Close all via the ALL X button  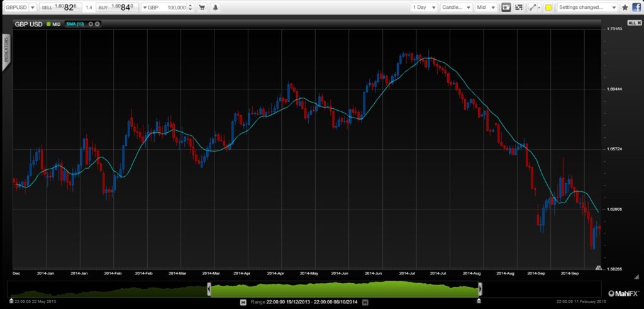click(x=633, y=23)
